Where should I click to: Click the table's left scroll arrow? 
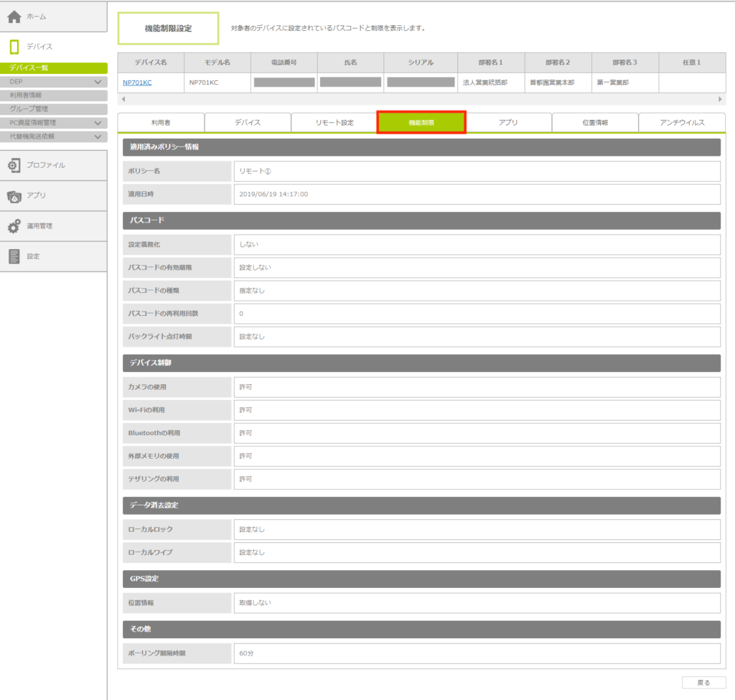(x=123, y=99)
